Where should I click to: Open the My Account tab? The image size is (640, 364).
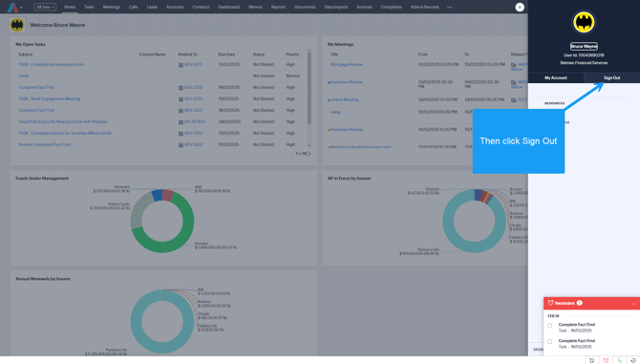point(556,78)
